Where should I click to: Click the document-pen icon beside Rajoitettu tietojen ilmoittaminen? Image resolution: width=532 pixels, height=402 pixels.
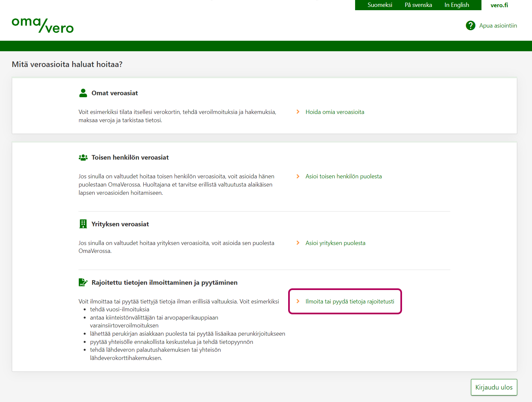point(83,282)
